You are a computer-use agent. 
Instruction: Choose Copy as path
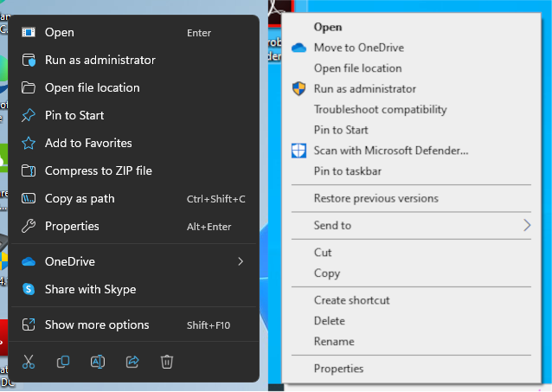[80, 198]
